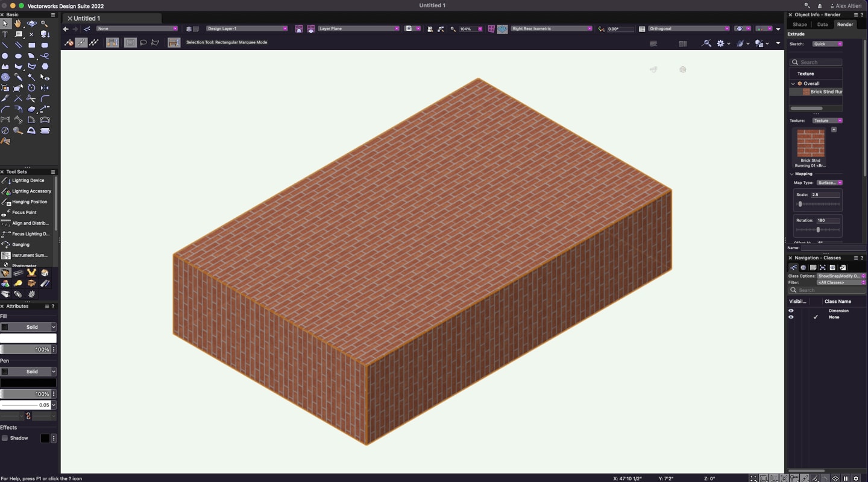Open the Layer Plane dropdown
This screenshot has width=868, height=482.
coord(358,29)
